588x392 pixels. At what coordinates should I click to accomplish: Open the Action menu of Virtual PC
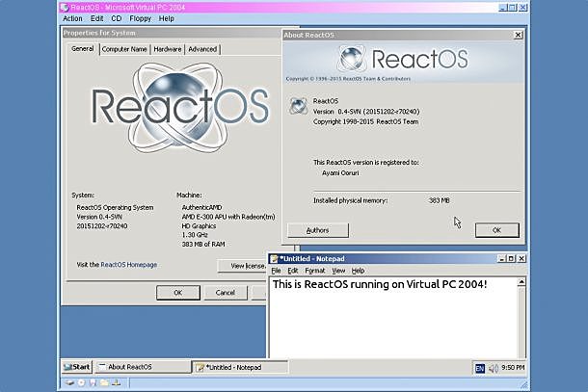72,18
